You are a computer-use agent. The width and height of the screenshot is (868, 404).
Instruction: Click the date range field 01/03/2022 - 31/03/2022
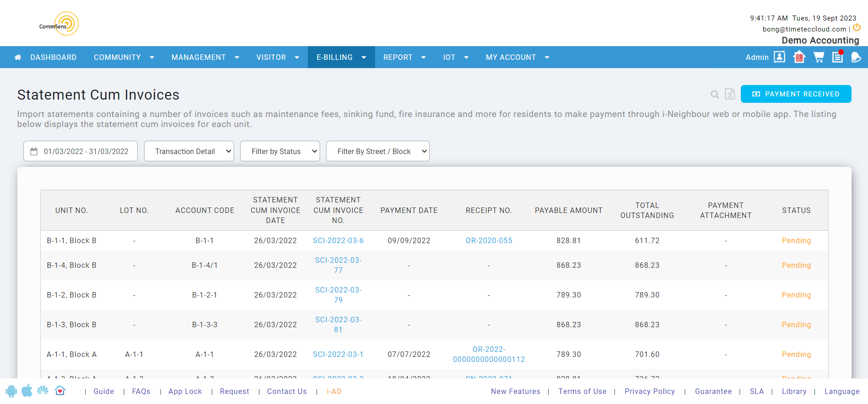click(x=80, y=151)
